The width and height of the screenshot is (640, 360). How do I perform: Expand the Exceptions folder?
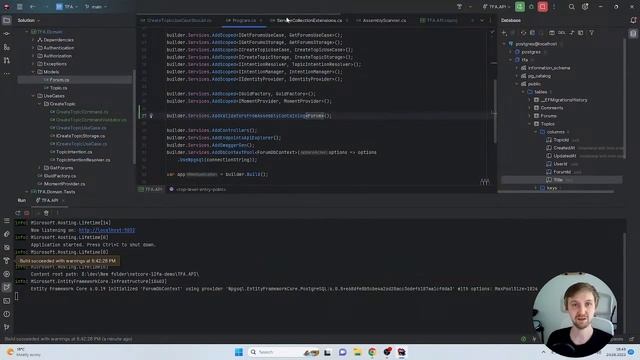pos(33,64)
